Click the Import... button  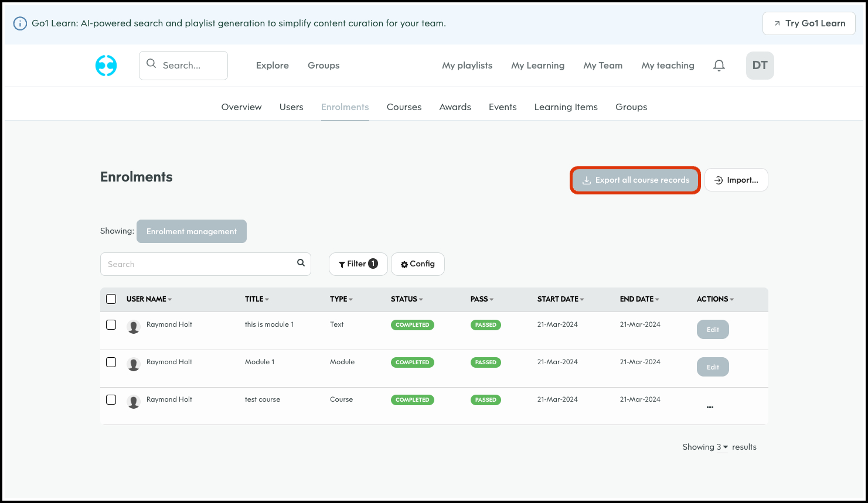[x=736, y=180]
